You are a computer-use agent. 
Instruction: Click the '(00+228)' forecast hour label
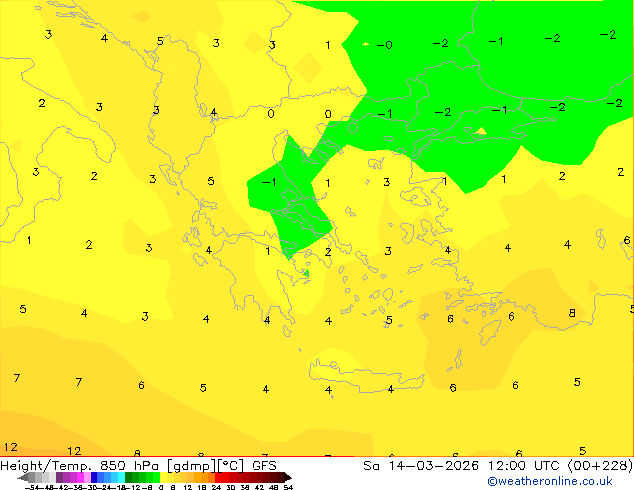click(600, 466)
